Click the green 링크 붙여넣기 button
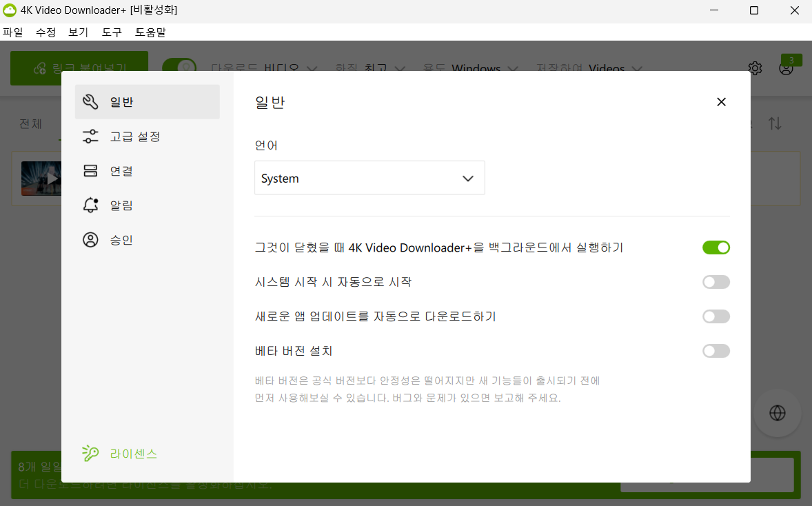 click(x=79, y=68)
